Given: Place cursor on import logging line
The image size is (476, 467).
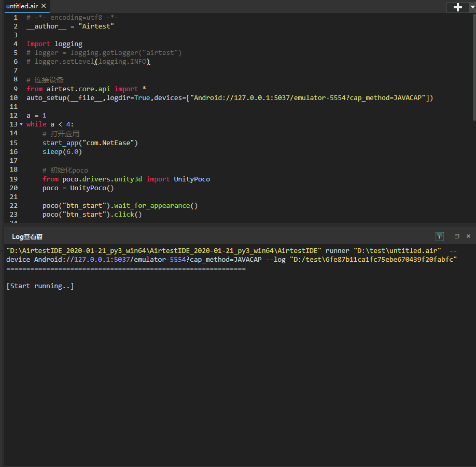Looking at the screenshot, I should 54,44.
